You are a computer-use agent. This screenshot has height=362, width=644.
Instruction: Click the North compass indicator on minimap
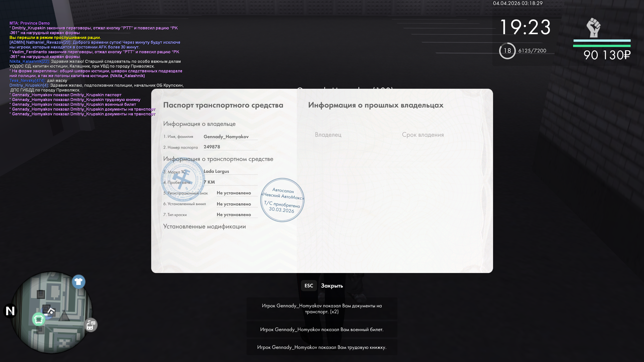[x=10, y=311]
